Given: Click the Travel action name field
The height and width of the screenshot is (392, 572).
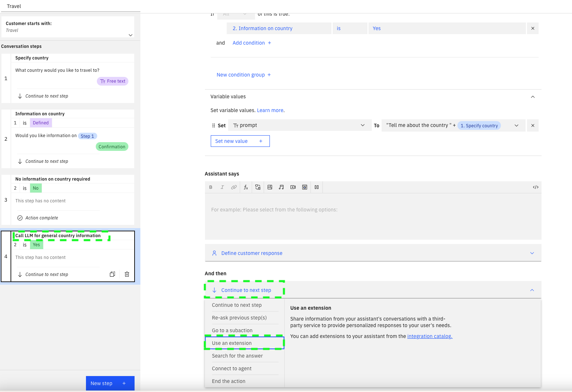Looking at the screenshot, I should (x=70, y=6).
